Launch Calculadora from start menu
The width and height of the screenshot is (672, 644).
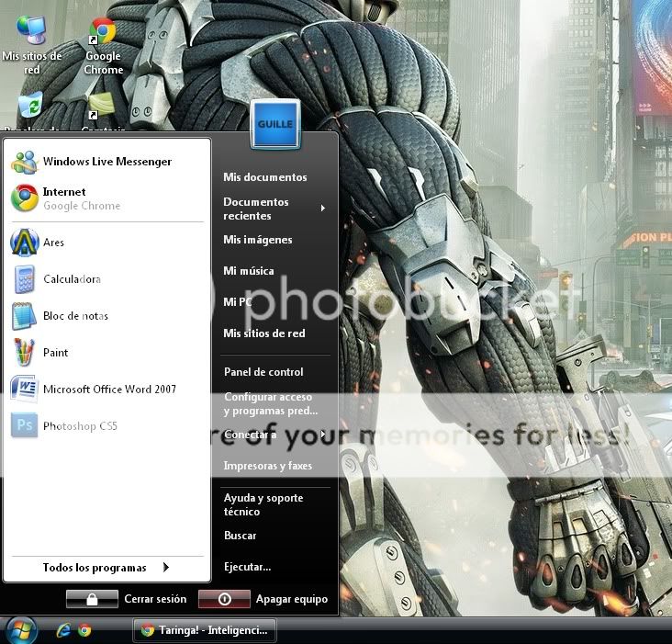pyautogui.click(x=25, y=279)
